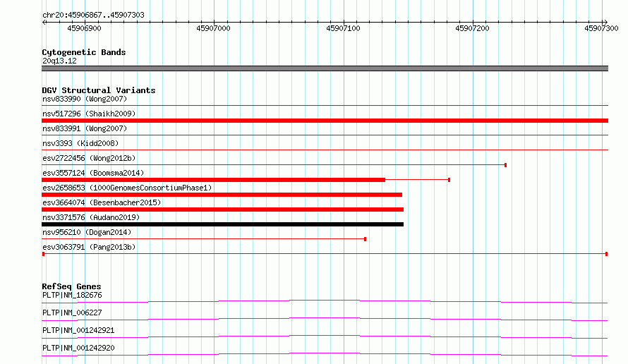The height and width of the screenshot is (364, 628).
Task: Select transcript PLTP|NM_182676 label
Action: [72, 295]
